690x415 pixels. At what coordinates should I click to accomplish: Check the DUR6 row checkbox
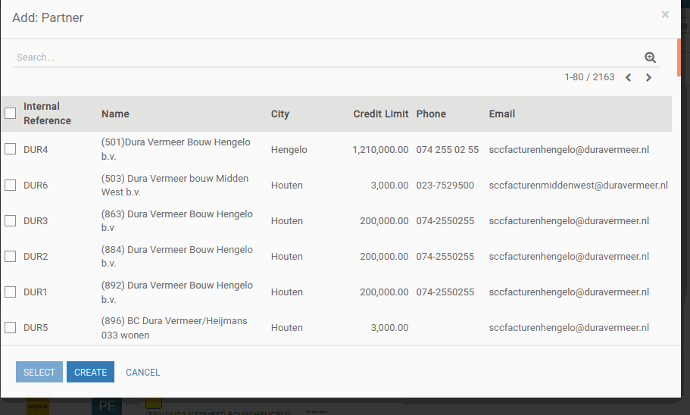[10, 185]
